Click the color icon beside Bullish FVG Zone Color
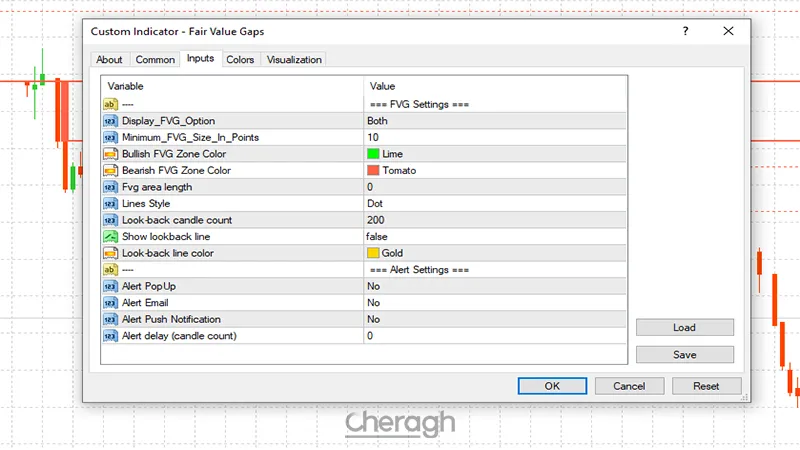 pyautogui.click(x=109, y=154)
